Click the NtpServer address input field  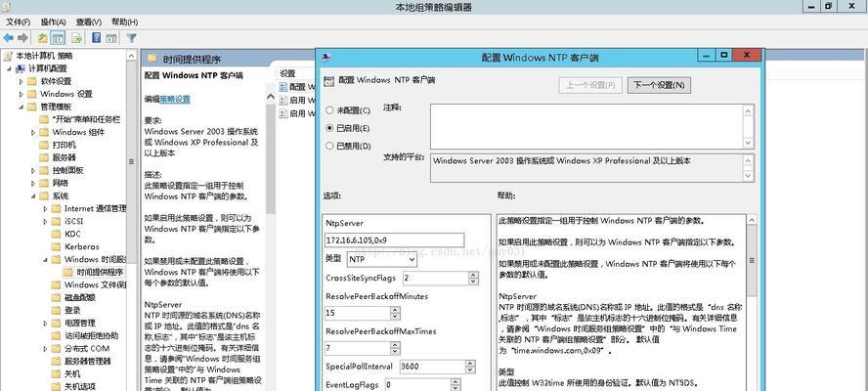coord(395,239)
